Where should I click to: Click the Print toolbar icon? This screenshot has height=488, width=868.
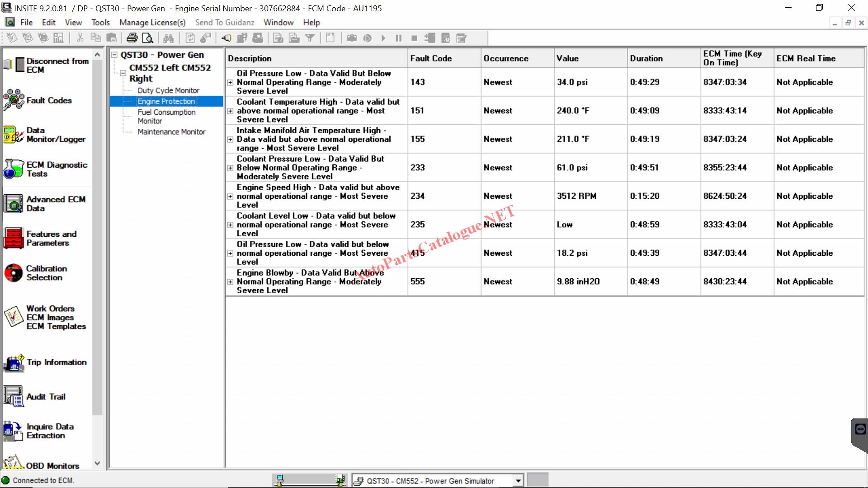(132, 38)
